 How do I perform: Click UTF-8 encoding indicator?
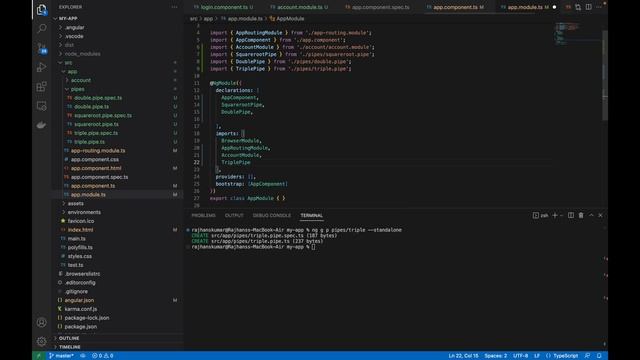pos(520,356)
